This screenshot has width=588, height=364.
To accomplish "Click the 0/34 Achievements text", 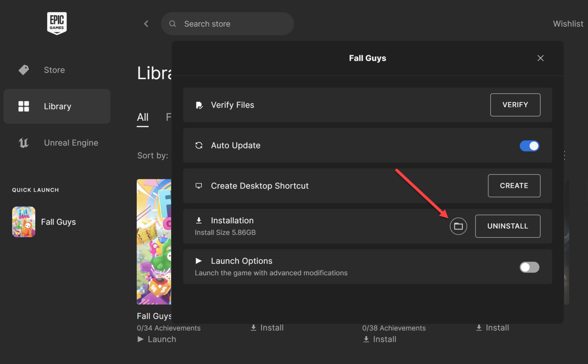I will click(x=169, y=328).
